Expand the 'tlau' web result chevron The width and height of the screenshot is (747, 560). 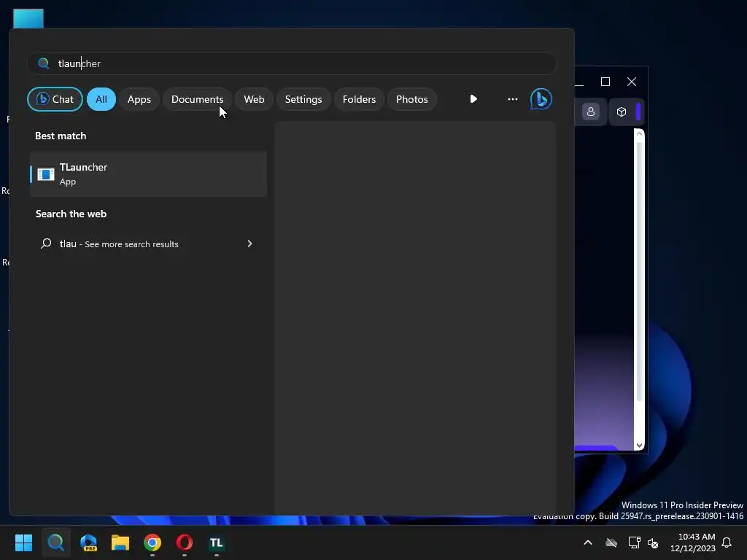[x=249, y=244]
